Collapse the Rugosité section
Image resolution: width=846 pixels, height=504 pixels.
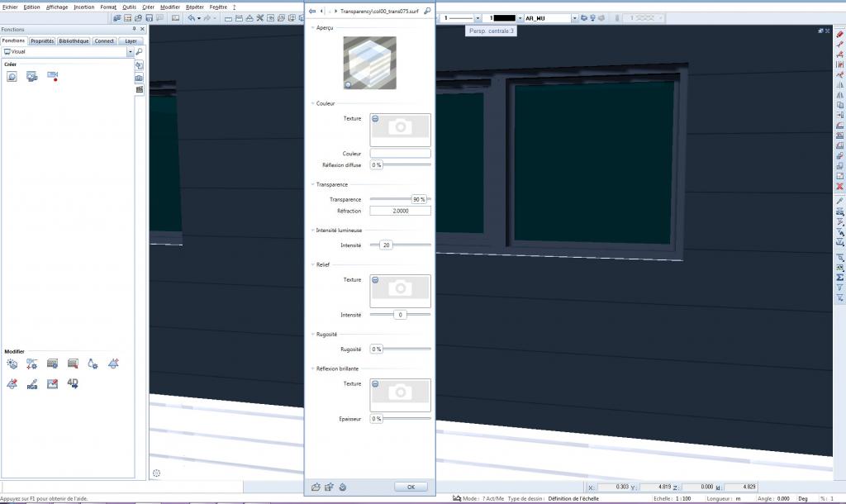click(312, 335)
